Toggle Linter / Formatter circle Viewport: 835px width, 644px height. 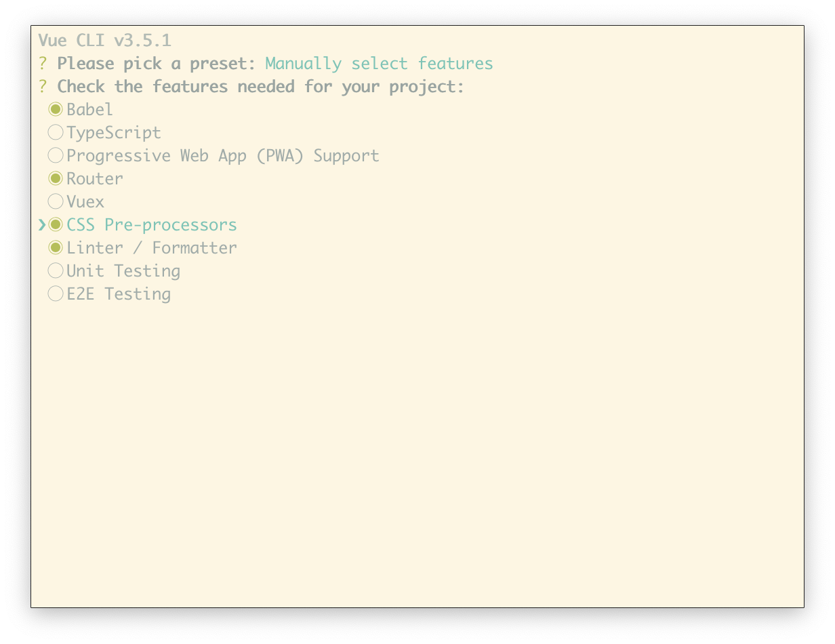pos(56,247)
